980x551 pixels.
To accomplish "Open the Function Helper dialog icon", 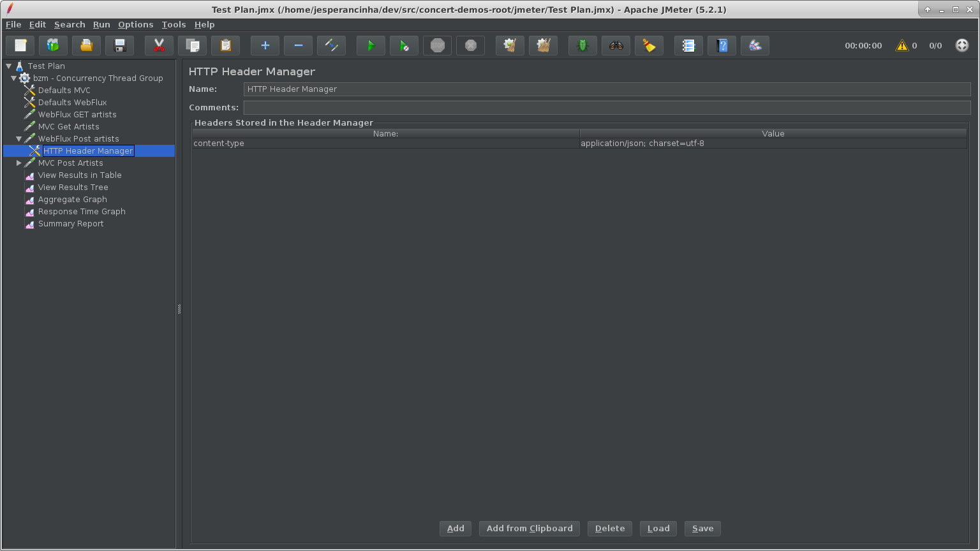I will pyautogui.click(x=689, y=45).
